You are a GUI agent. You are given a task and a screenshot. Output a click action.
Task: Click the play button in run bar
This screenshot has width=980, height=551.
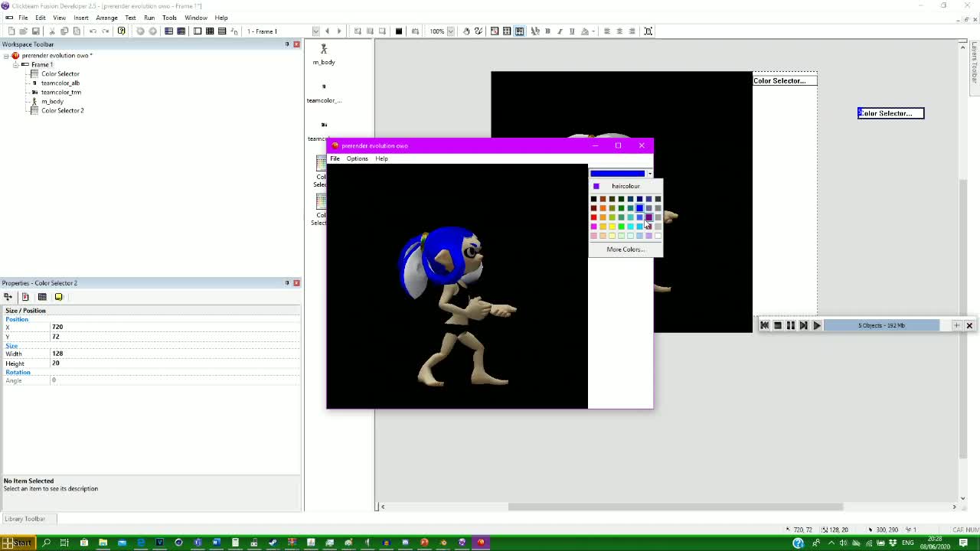coord(816,325)
